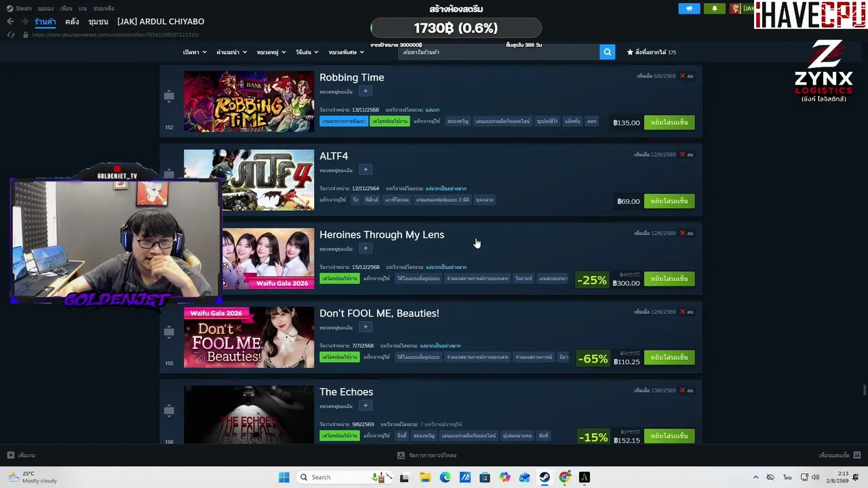Click the Steam icon in the taskbar
This screenshot has width=868, height=488.
point(545,477)
